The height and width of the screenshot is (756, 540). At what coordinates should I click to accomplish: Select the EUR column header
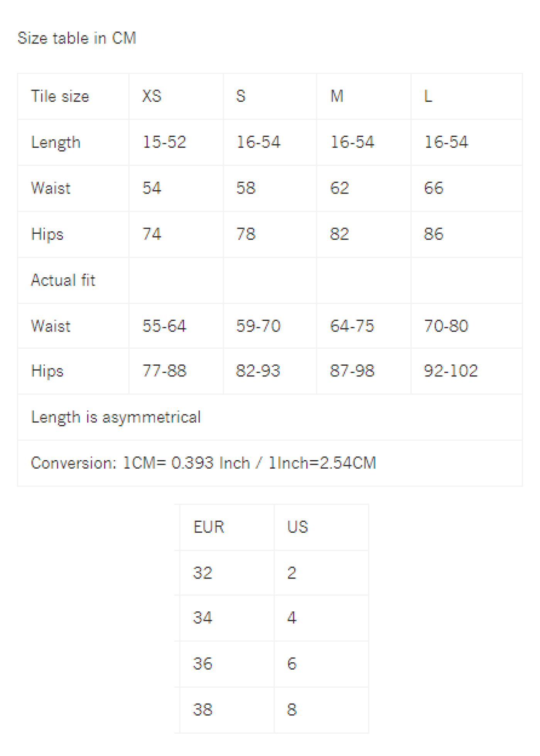(x=209, y=527)
